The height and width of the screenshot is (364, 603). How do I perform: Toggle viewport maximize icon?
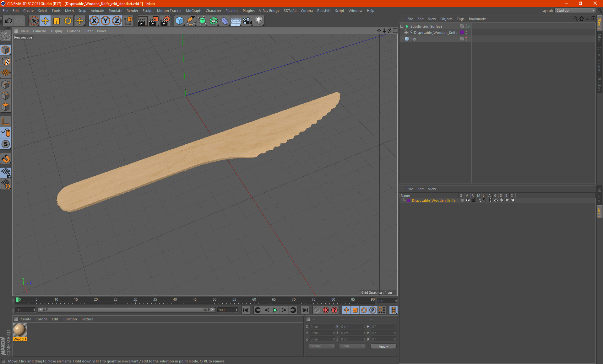[395, 30]
